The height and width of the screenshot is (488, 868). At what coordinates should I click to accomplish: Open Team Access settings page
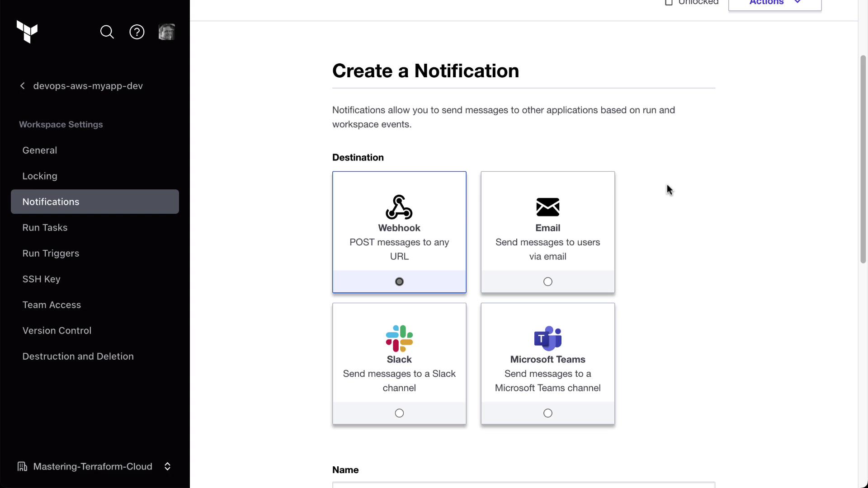click(x=52, y=305)
